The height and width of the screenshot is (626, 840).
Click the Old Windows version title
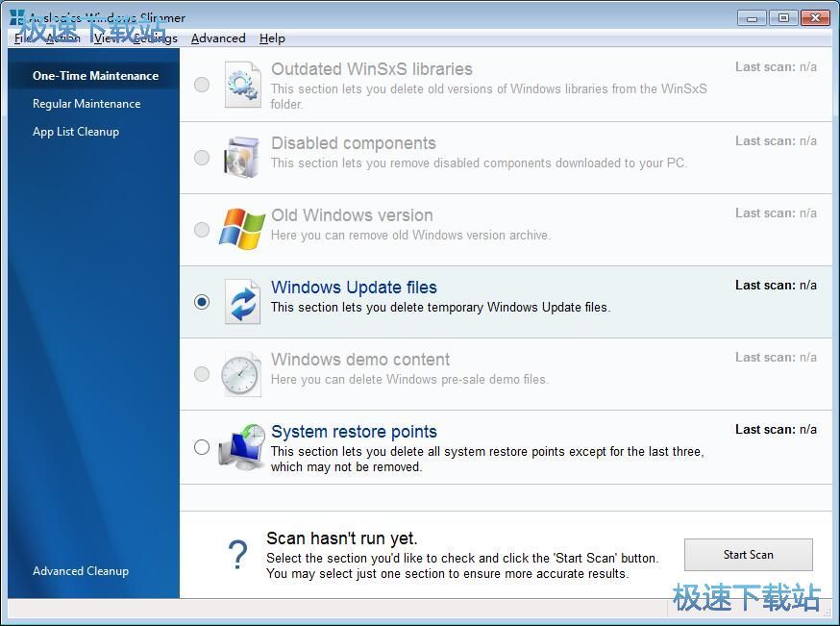point(352,215)
